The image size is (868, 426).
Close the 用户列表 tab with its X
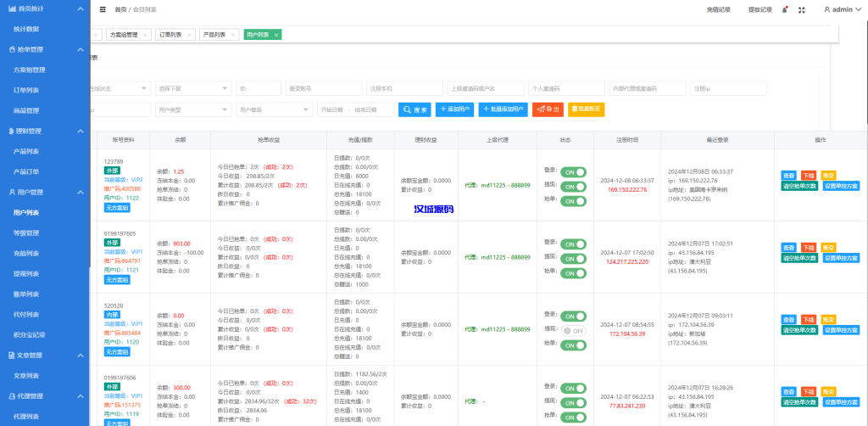[276, 35]
